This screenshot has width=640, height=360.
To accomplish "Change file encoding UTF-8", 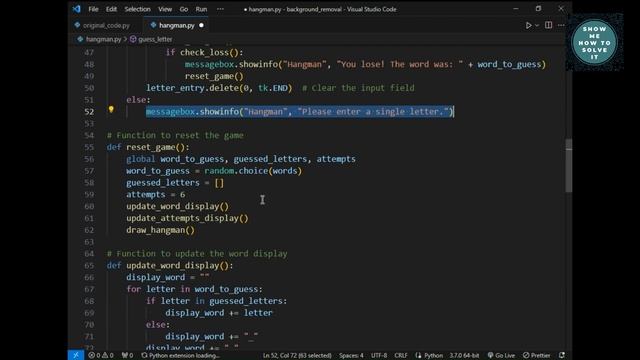I will pyautogui.click(x=379, y=355).
